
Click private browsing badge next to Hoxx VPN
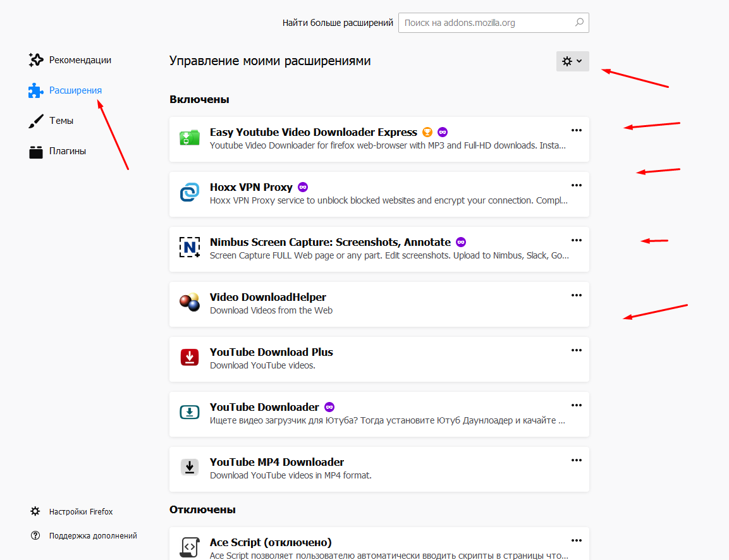pos(303,187)
